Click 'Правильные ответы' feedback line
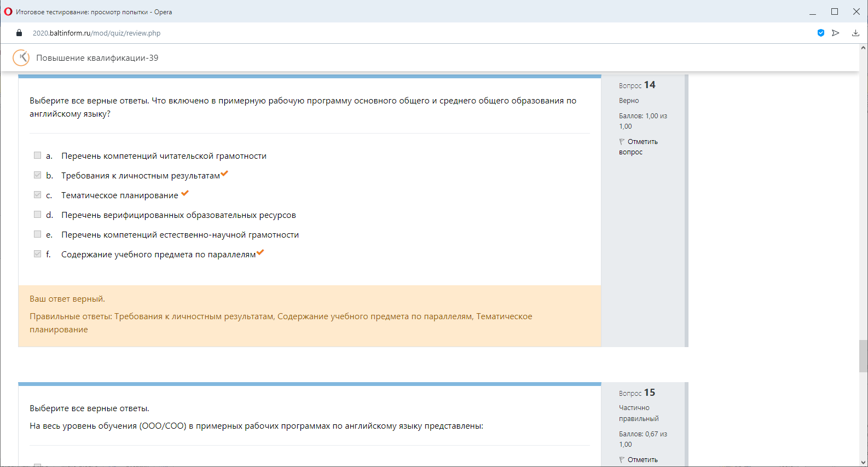 pos(281,323)
